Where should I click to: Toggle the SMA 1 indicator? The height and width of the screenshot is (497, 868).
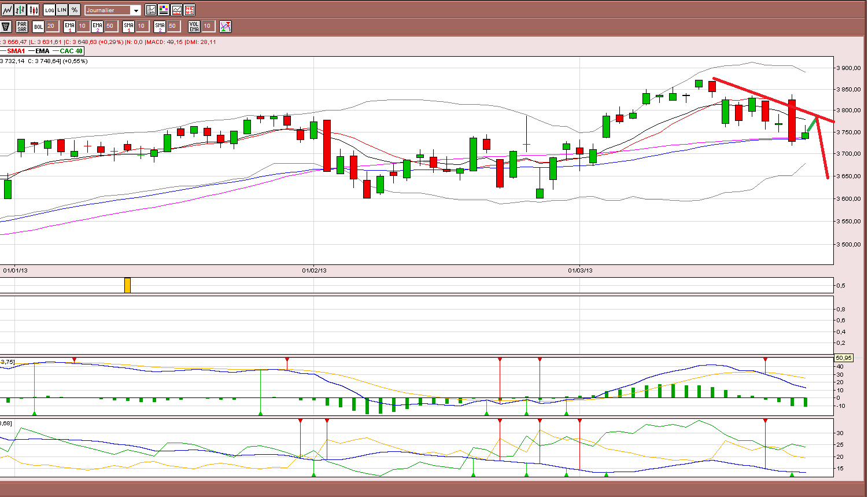pyautogui.click(x=128, y=26)
